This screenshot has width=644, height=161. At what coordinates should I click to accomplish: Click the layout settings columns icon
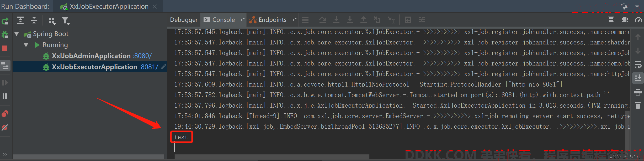pos(625,20)
